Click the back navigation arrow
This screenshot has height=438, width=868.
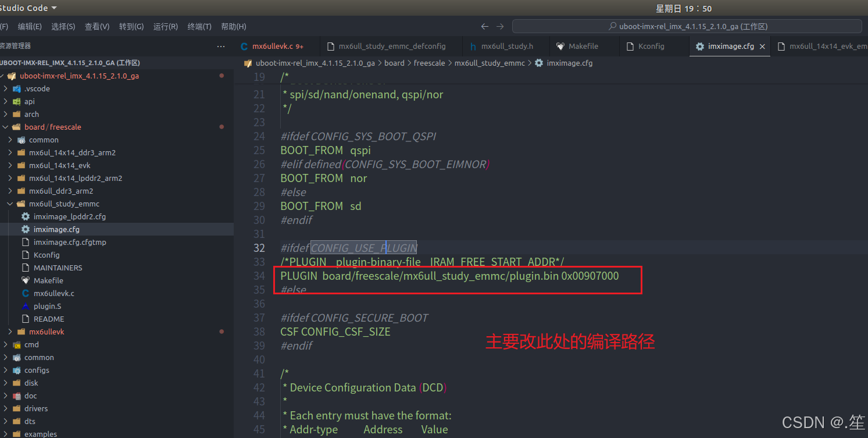tap(484, 26)
